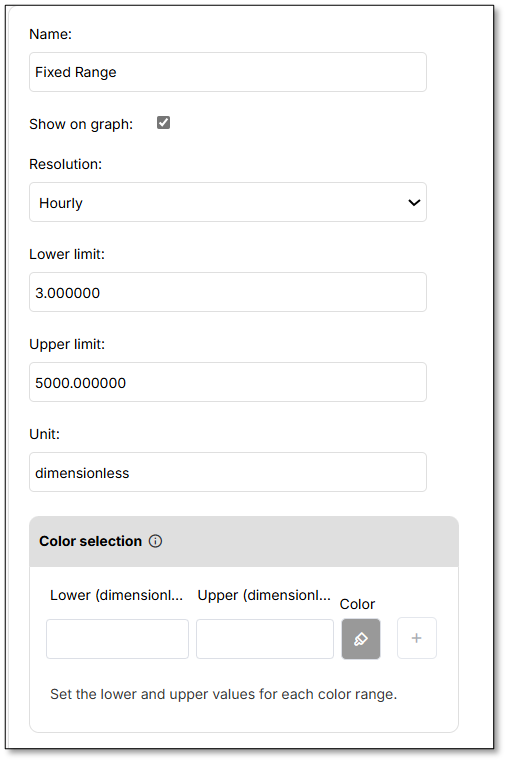507x762 pixels.
Task: Select the Upper limit field 5000.000000
Action: point(228,382)
